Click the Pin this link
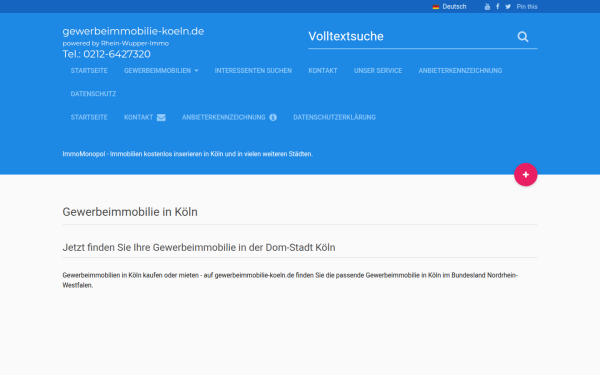Viewport: 600px width, 375px height. click(527, 7)
